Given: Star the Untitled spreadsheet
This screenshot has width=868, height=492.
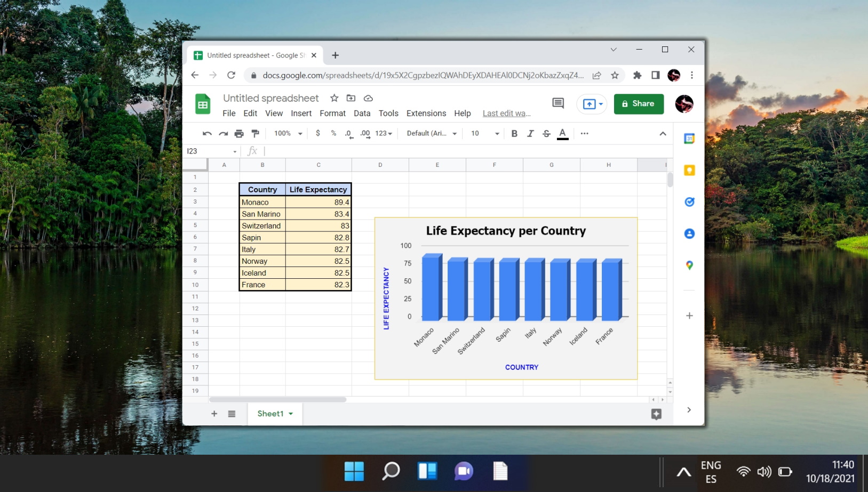Looking at the screenshot, I should 334,98.
